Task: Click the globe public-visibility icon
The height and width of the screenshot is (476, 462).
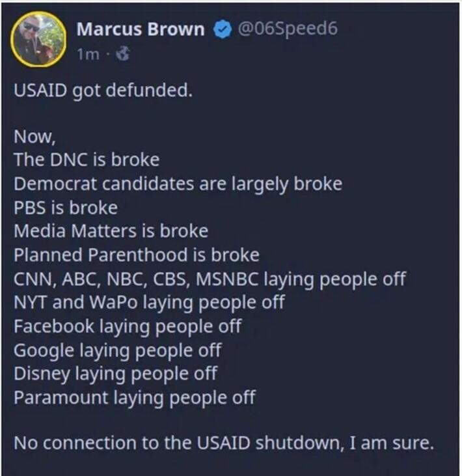Action: coord(122,55)
